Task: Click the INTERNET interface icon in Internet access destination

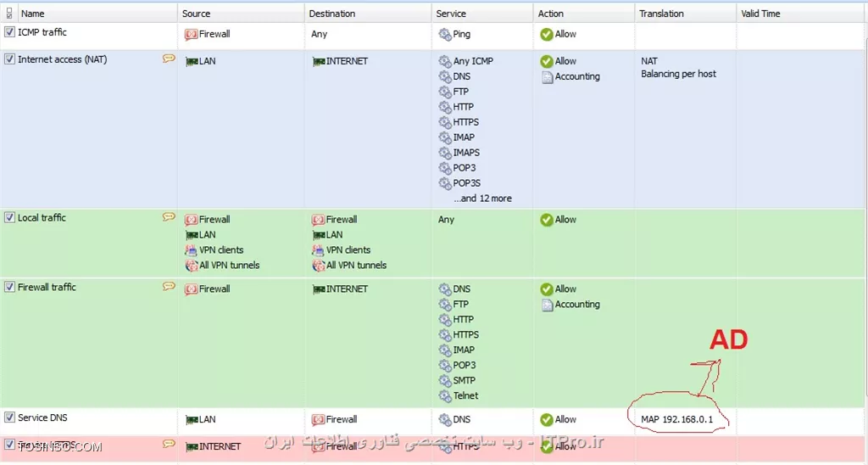Action: [319, 62]
